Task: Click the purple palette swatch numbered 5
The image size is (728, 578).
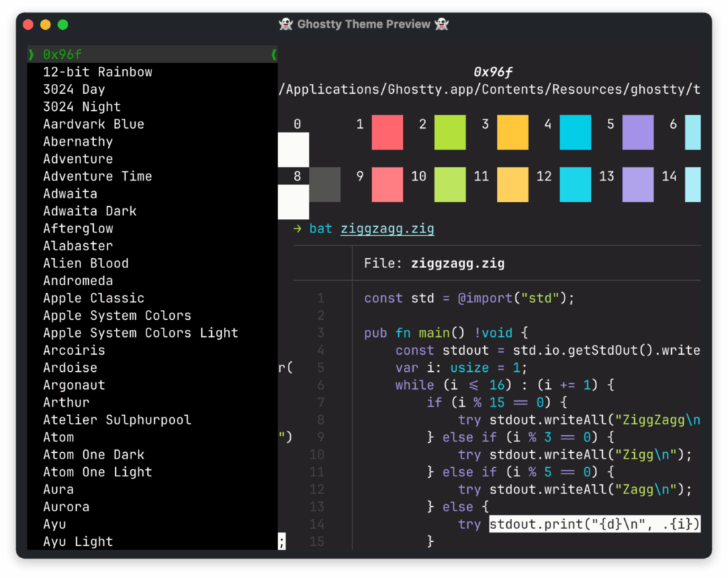Action: pyautogui.click(x=638, y=132)
